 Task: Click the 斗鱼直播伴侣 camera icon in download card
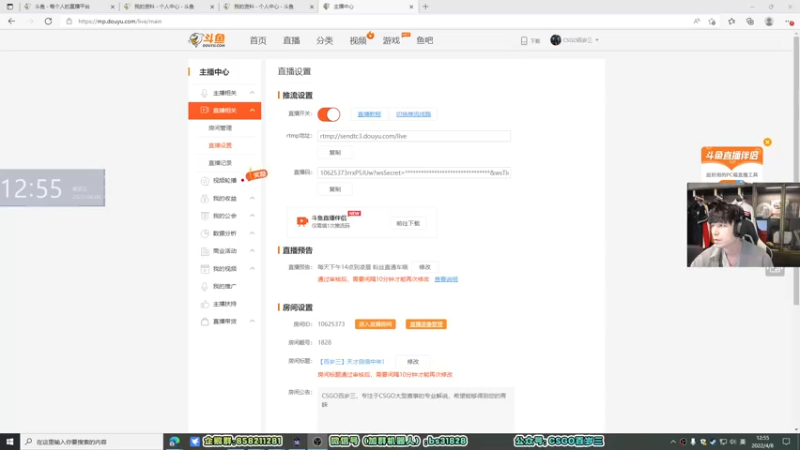click(x=302, y=221)
